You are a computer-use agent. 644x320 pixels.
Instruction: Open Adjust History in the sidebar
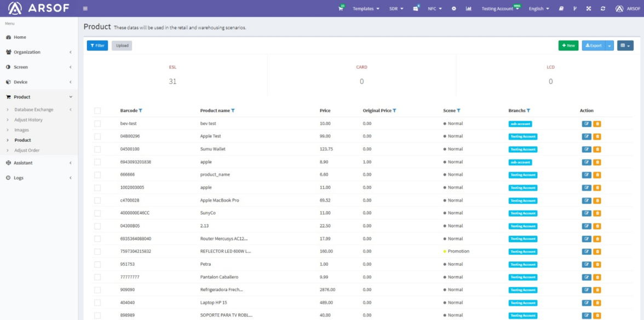[x=28, y=120]
